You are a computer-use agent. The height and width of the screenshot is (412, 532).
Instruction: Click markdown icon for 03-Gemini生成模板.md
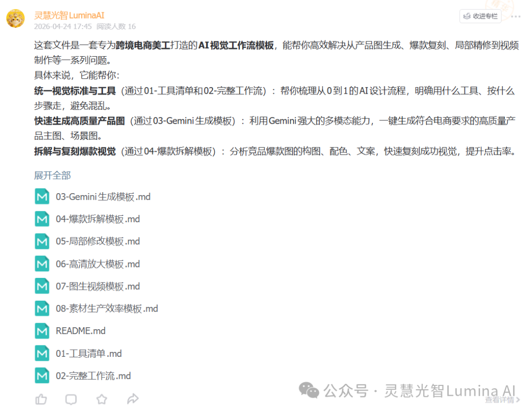click(42, 197)
